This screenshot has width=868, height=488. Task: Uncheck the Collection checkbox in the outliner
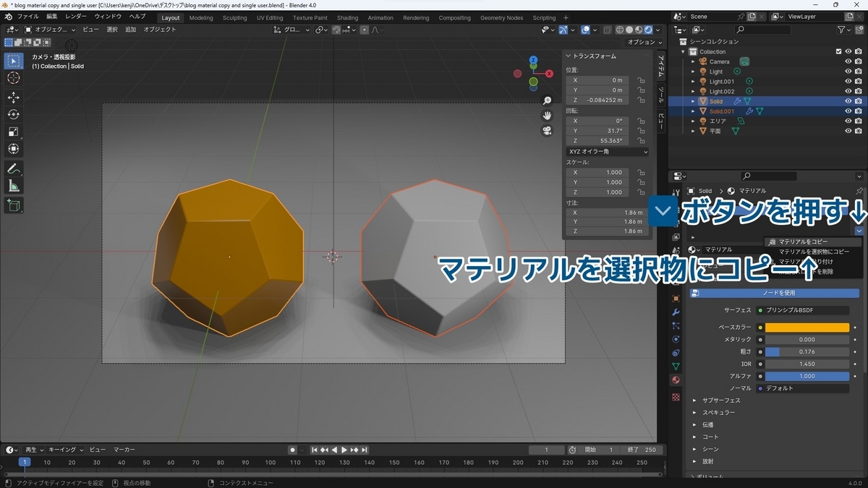coord(838,51)
